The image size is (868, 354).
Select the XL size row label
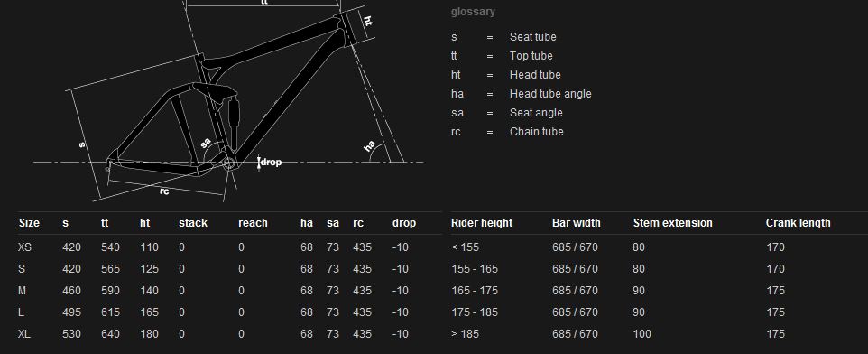click(x=25, y=334)
